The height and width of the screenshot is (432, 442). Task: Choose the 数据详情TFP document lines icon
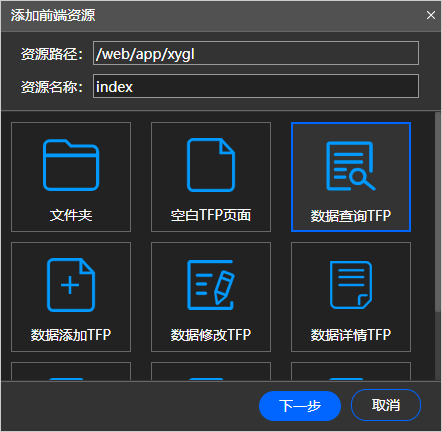351,285
